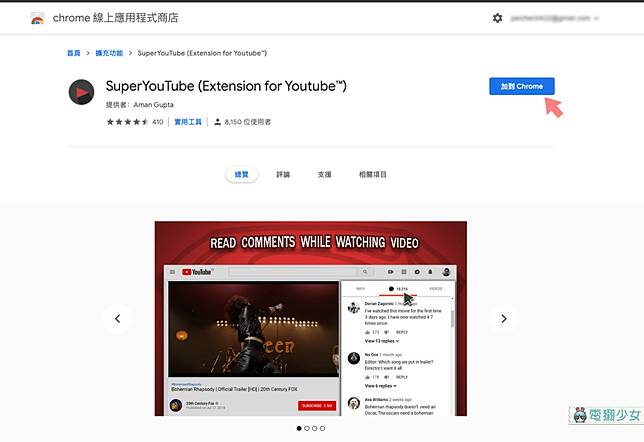Select the second carousel dot indicator
The image size is (644, 442).
click(x=307, y=428)
